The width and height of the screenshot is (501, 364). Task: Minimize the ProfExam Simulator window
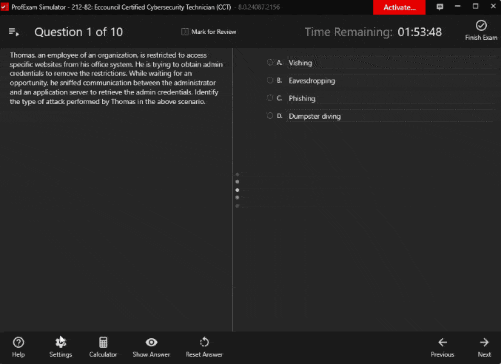458,7
